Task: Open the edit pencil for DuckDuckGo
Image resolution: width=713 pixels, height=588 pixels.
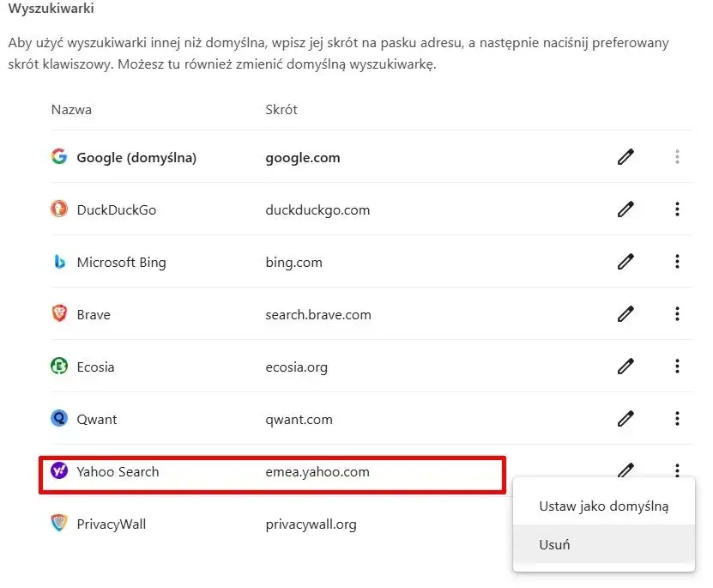Action: 625,209
